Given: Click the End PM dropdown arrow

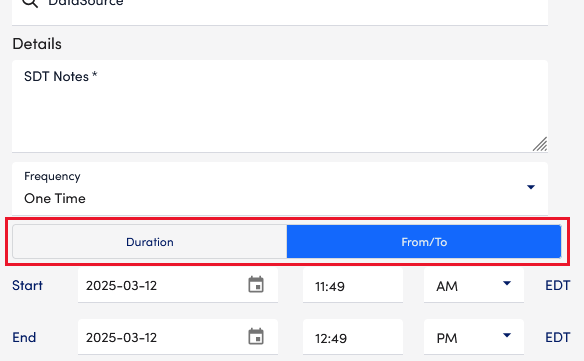Looking at the screenshot, I should click(507, 335).
